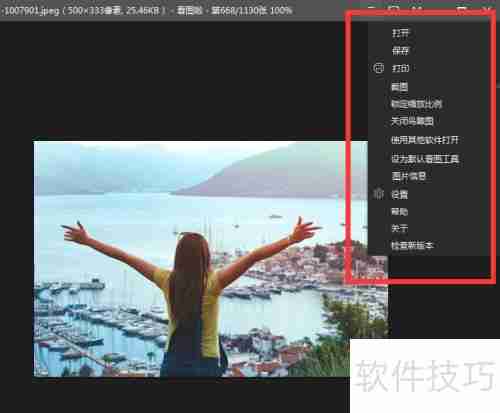The image size is (500, 413).
Task: Choose 打开 from the dropdown menu
Action: tap(400, 33)
